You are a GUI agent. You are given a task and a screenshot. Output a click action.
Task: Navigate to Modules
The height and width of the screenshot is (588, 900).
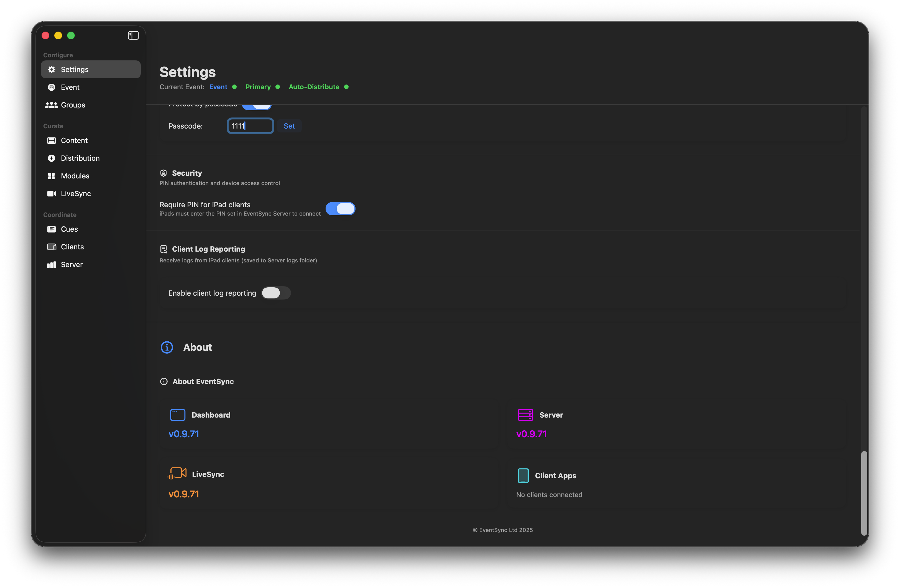(91, 176)
